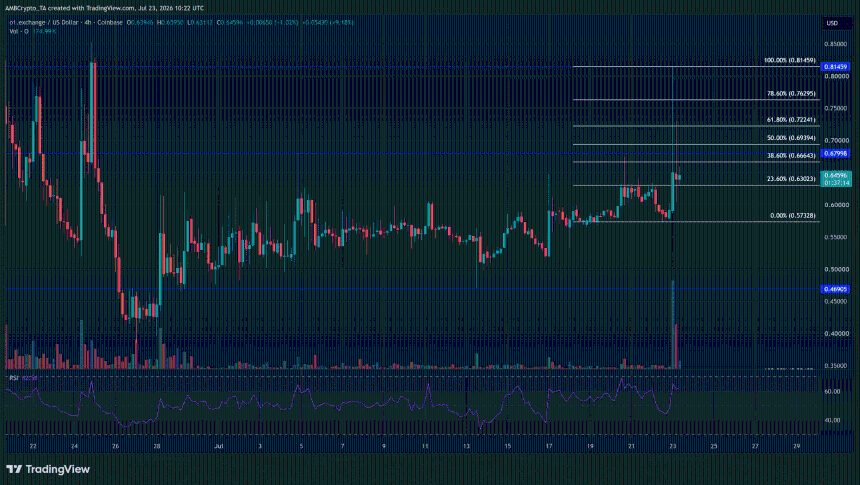860x485 pixels.
Task: Select the 0.67998 price label
Action: (x=835, y=154)
